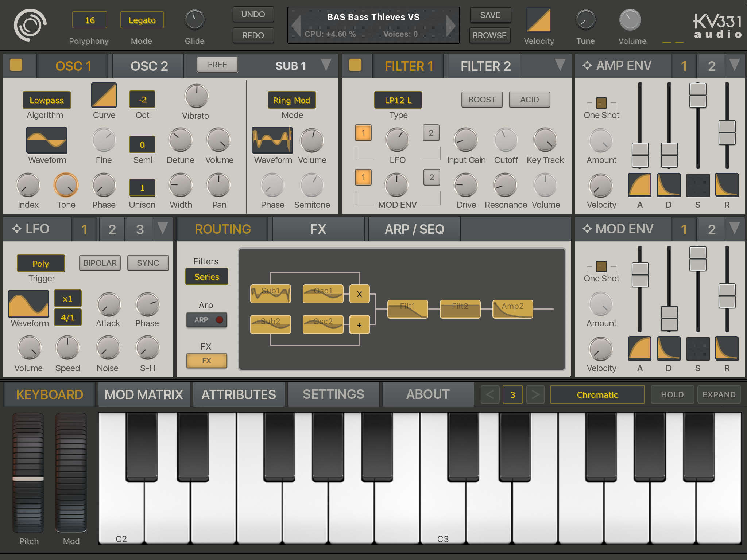
Task: Open the Chromatic scale selector
Action: point(597,395)
